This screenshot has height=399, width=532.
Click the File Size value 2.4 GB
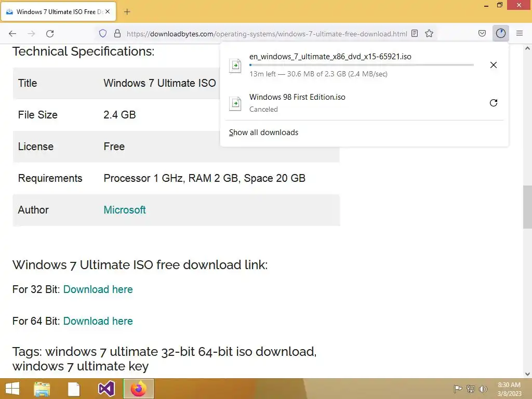click(119, 115)
